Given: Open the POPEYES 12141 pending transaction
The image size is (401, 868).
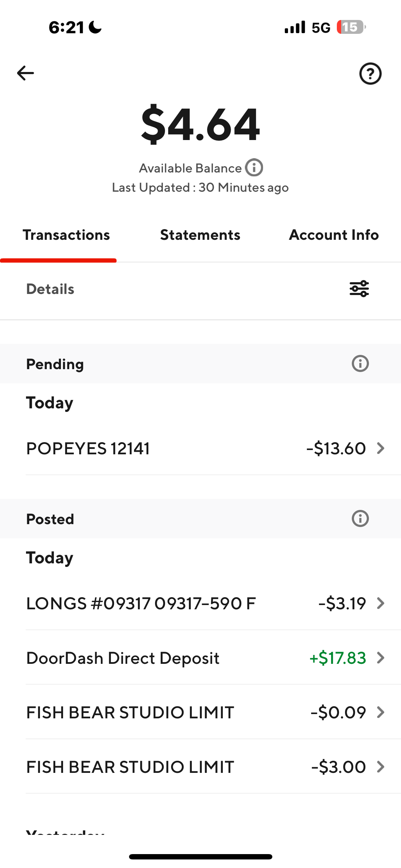Looking at the screenshot, I should tap(88, 448).
